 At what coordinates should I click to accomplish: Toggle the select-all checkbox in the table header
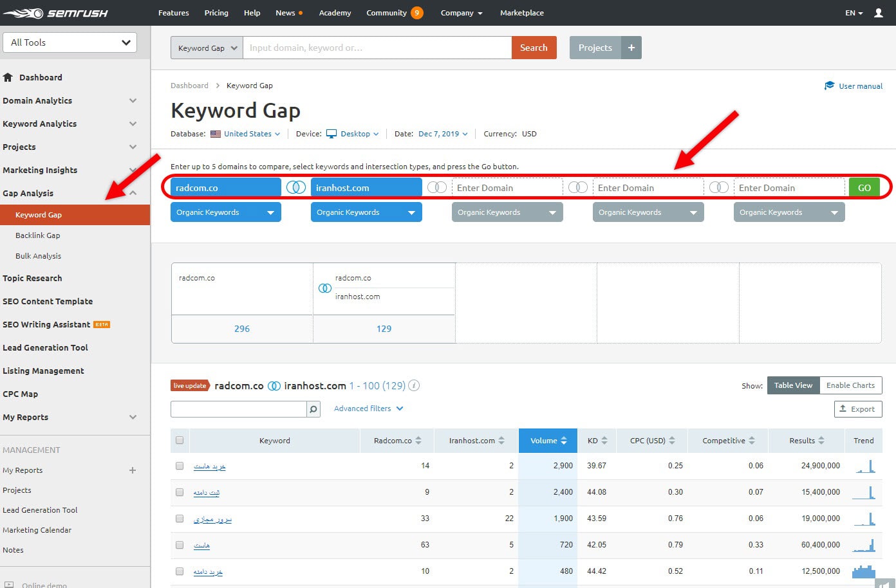pyautogui.click(x=180, y=440)
